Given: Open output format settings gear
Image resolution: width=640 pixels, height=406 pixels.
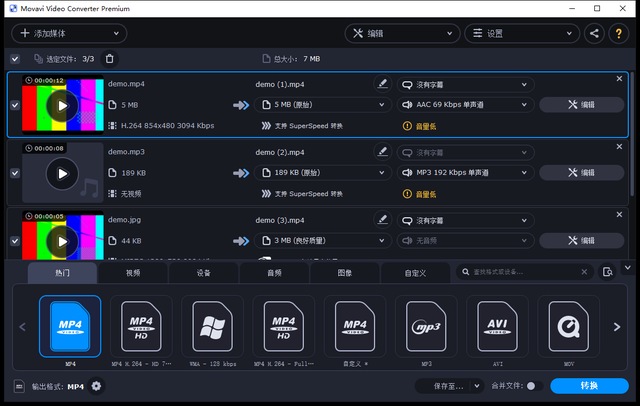Looking at the screenshot, I should pos(96,386).
